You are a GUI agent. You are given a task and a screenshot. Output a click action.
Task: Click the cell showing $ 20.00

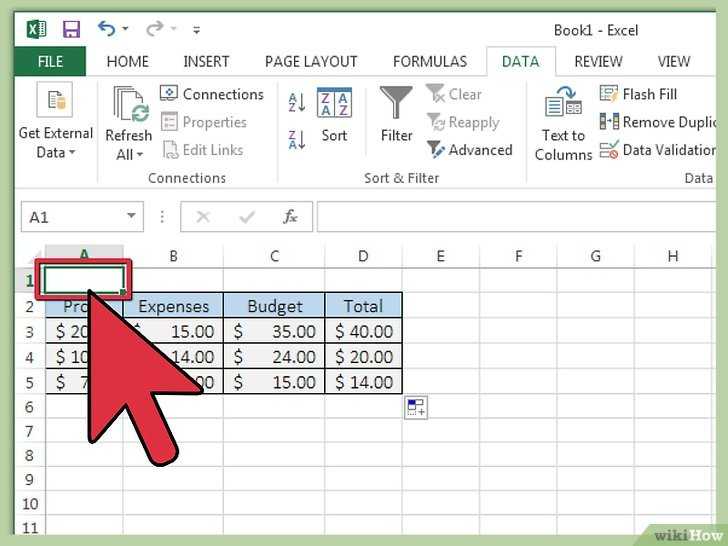(x=364, y=357)
